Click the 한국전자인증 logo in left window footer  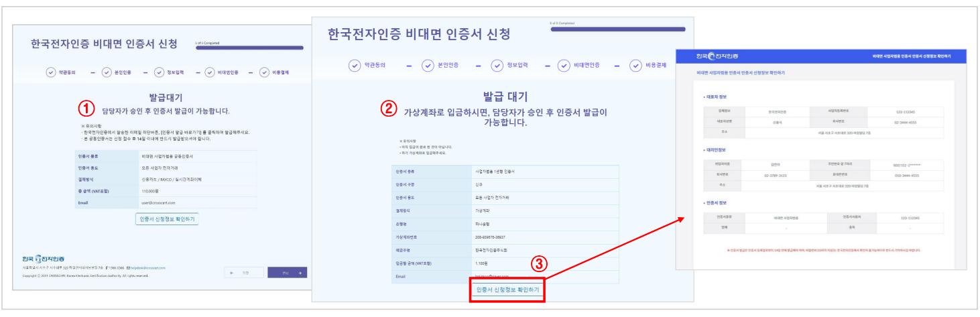pyautogui.click(x=44, y=259)
